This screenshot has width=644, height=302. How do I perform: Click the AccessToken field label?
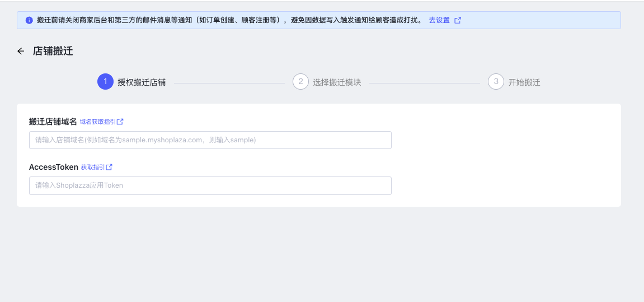click(53, 167)
